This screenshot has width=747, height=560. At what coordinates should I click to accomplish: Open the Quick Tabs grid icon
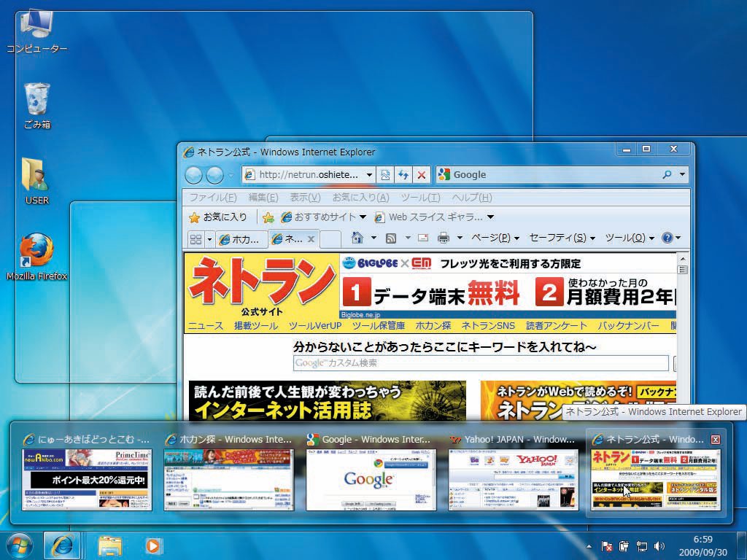point(196,239)
